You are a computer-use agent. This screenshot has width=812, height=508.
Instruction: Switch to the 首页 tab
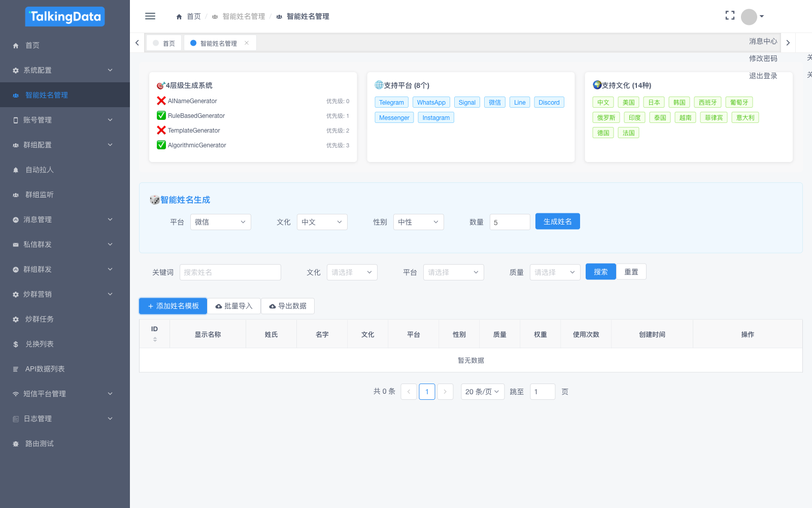(164, 43)
